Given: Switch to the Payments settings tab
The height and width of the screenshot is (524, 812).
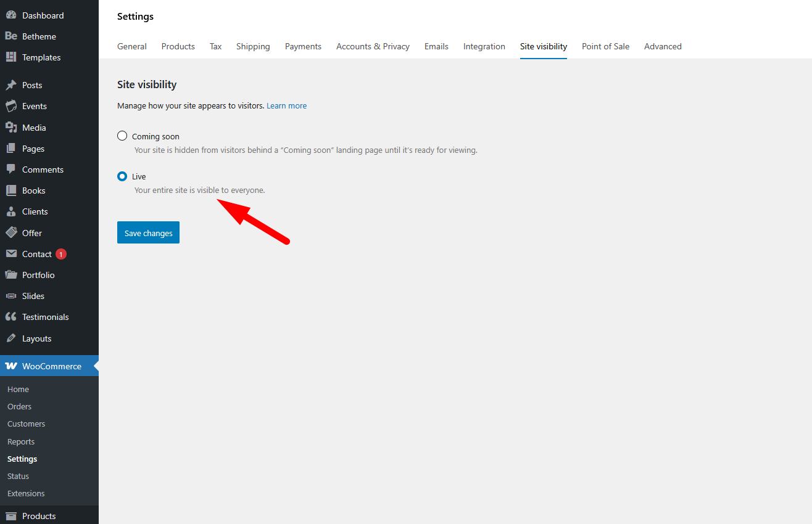Looking at the screenshot, I should pyautogui.click(x=303, y=46).
